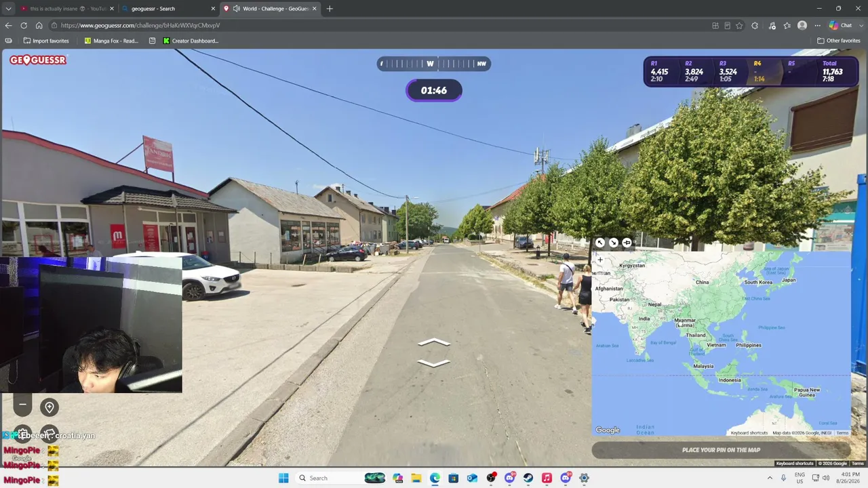Show hidden system tray icons
Screen dimensions: 868x488
point(770,478)
